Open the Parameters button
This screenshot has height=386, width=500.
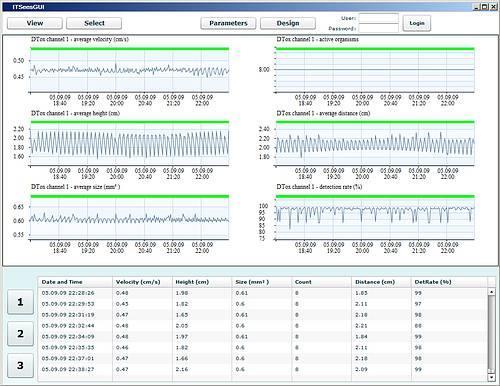[228, 23]
